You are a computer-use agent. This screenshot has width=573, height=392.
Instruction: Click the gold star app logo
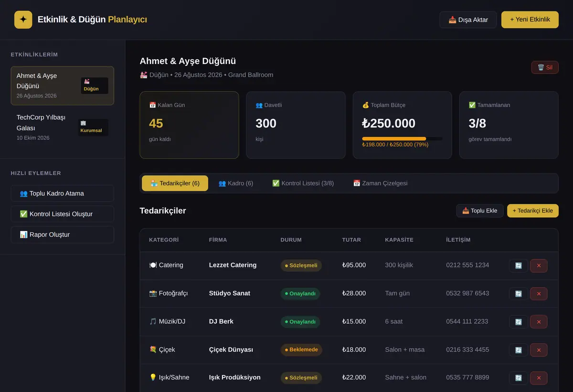tap(23, 20)
